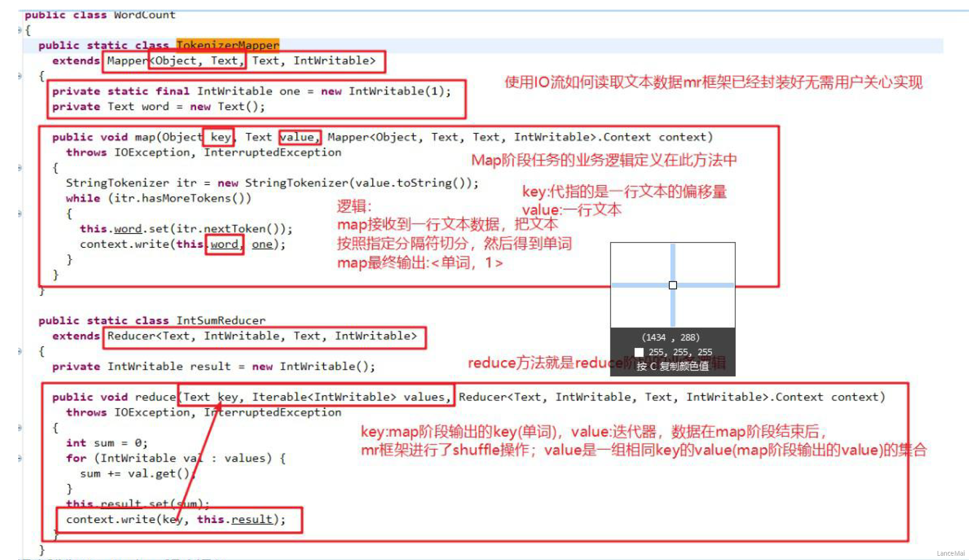Click underlined 'word' in context.write call
969x560 pixels.
(x=224, y=245)
